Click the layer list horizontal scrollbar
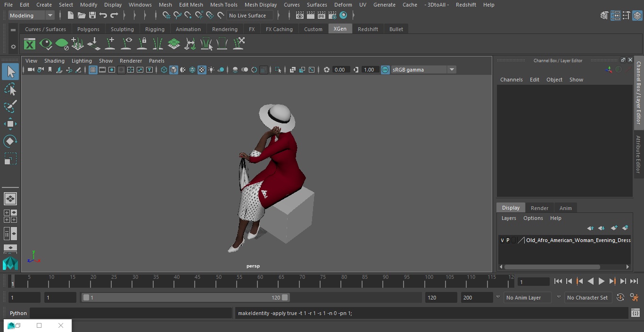The height and width of the screenshot is (332, 644). pos(552,267)
